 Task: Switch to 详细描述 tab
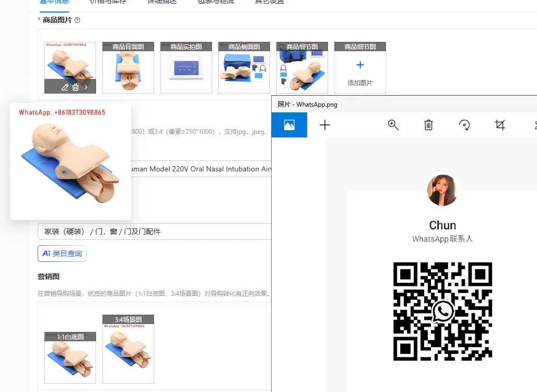tap(162, 2)
